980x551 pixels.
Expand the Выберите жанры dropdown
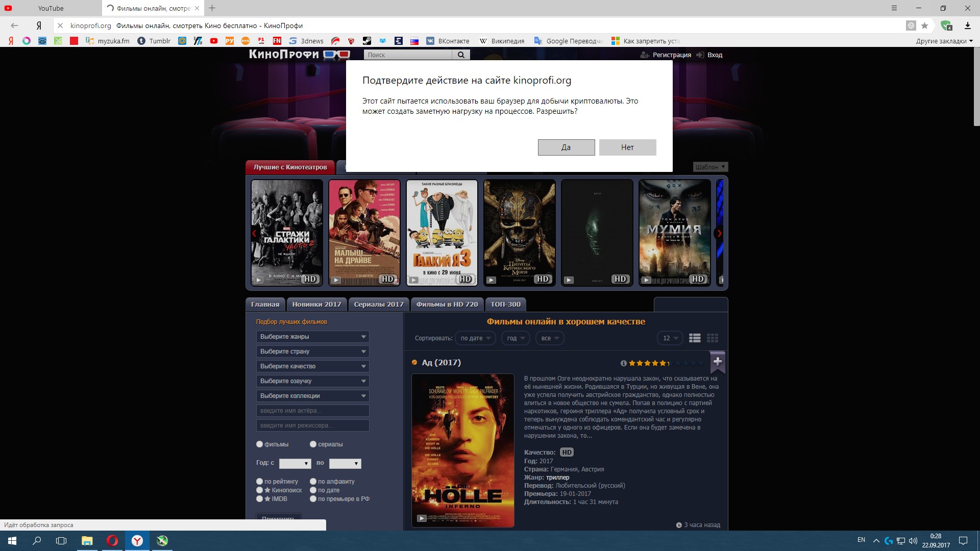click(312, 337)
